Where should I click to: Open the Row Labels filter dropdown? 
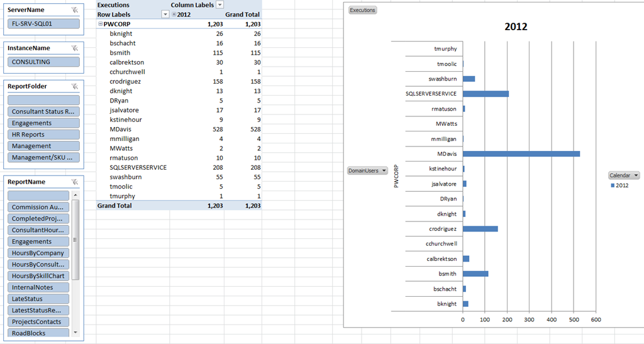coord(165,14)
